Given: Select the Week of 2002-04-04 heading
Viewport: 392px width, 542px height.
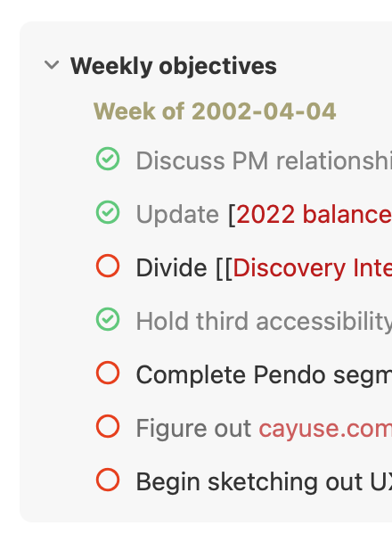Looking at the screenshot, I should pyautogui.click(x=215, y=111).
